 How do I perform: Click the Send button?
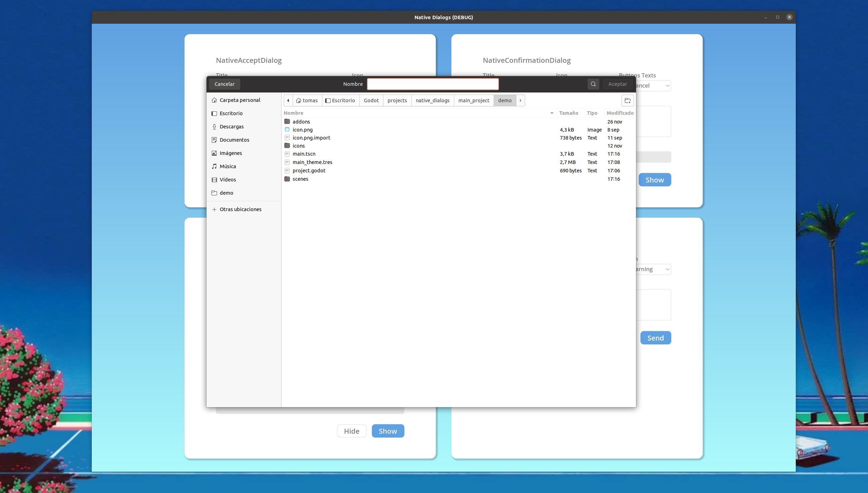click(655, 338)
